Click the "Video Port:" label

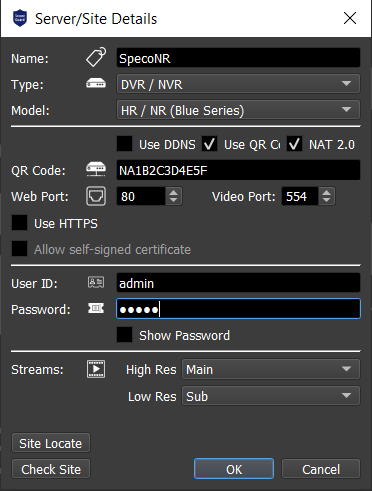pyautogui.click(x=244, y=196)
